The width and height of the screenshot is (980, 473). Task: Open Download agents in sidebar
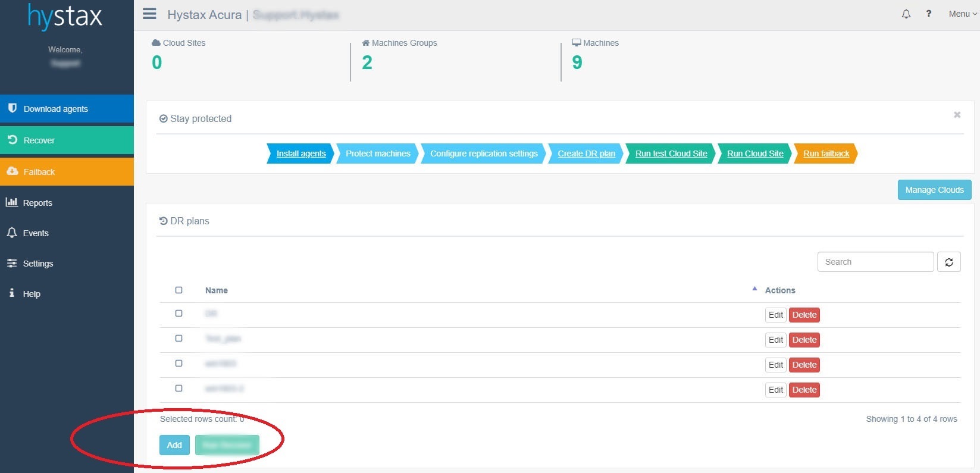click(67, 109)
